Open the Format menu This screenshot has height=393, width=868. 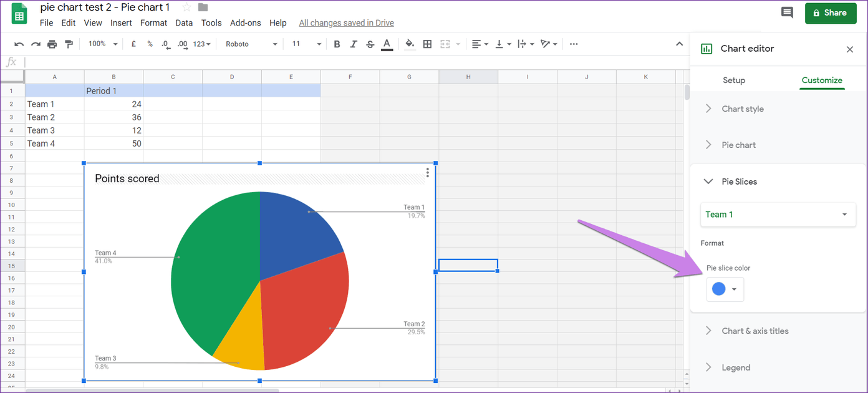153,23
